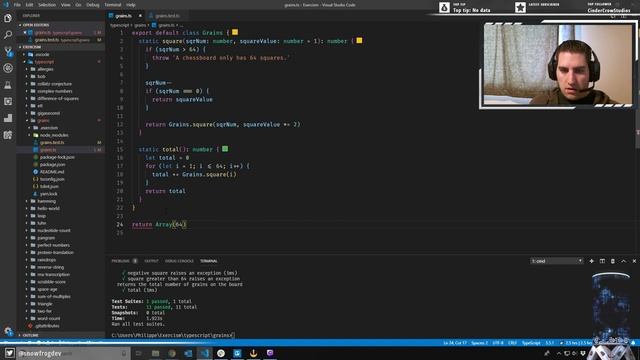Show the Terminal panel tab

coord(209,261)
